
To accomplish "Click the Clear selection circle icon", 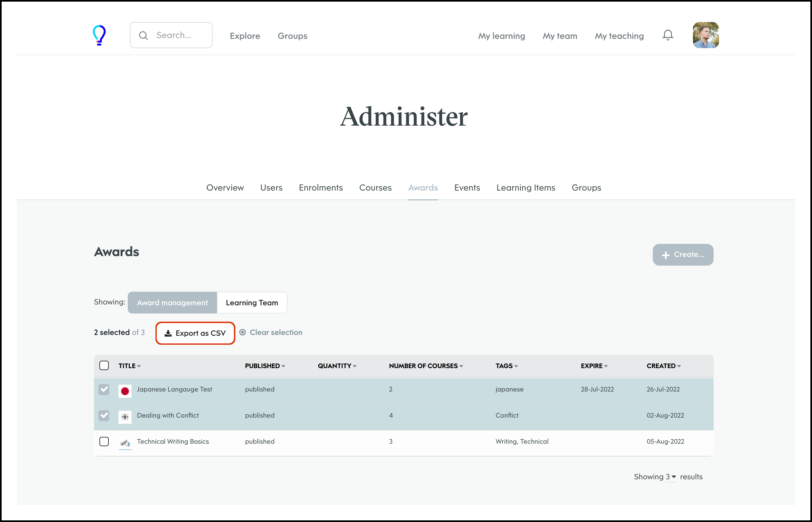I will coord(242,333).
